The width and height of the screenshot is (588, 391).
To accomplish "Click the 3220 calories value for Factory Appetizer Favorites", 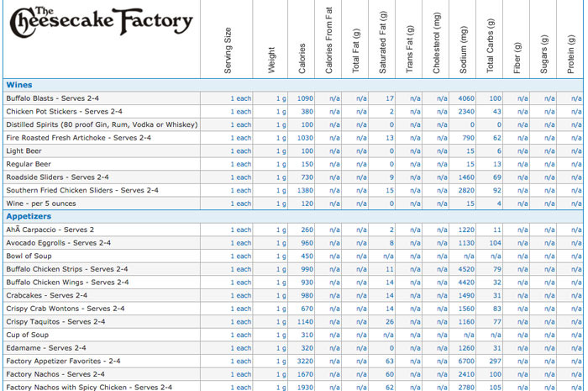I will [x=304, y=362].
